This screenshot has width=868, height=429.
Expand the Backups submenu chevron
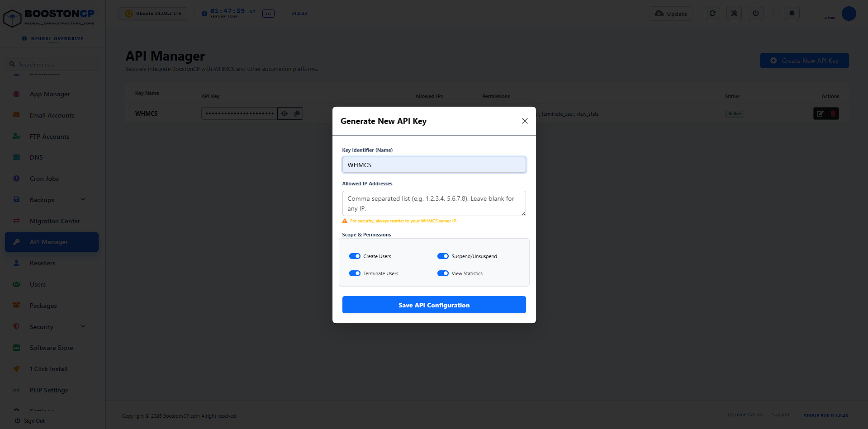(83, 199)
